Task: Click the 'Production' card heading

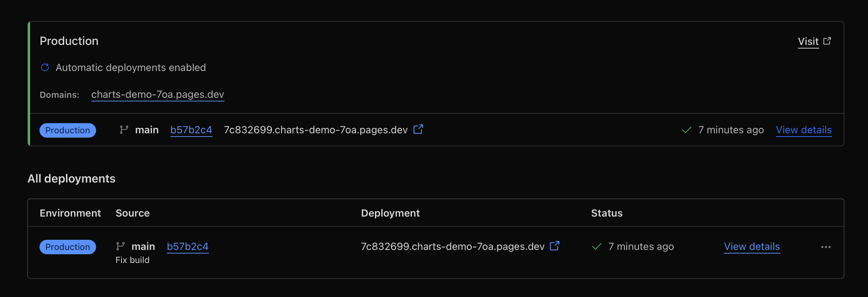Action: [x=69, y=41]
